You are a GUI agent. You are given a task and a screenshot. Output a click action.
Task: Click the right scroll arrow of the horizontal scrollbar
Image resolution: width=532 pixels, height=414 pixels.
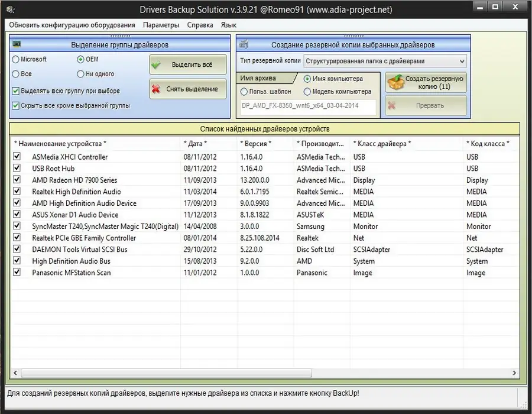click(514, 373)
